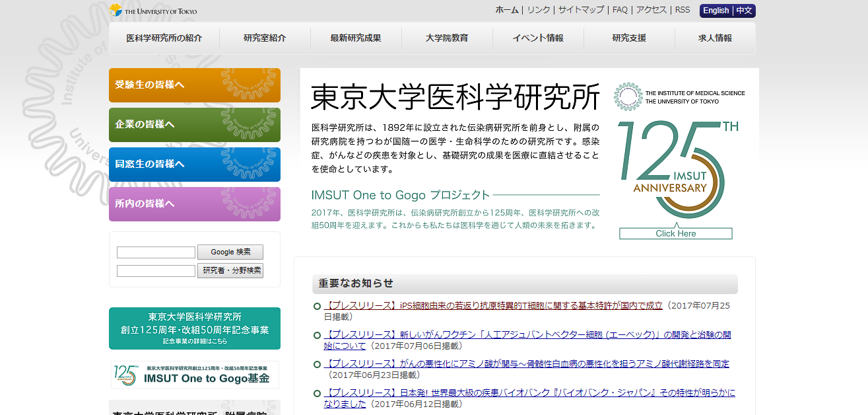
Task: Open the ホーム link in top bar
Action: (507, 10)
